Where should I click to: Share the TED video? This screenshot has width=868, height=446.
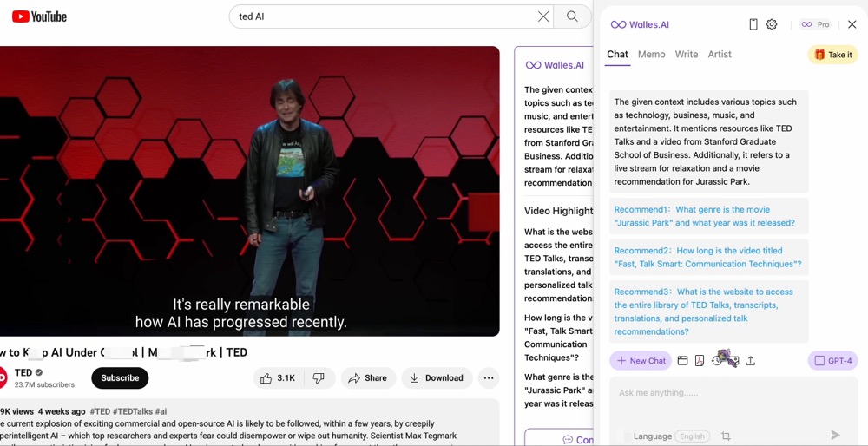pos(368,378)
